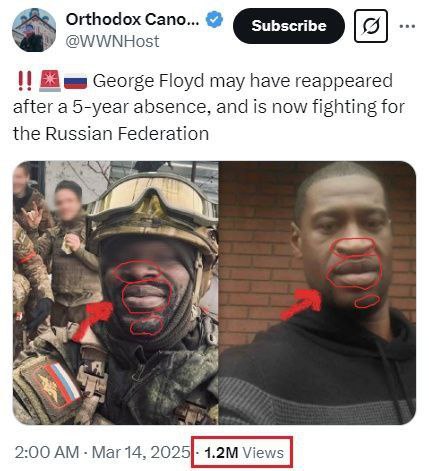This screenshot has height=471, width=429.
Task: Open the left photo of the helmeted soldier
Action: (116, 293)
